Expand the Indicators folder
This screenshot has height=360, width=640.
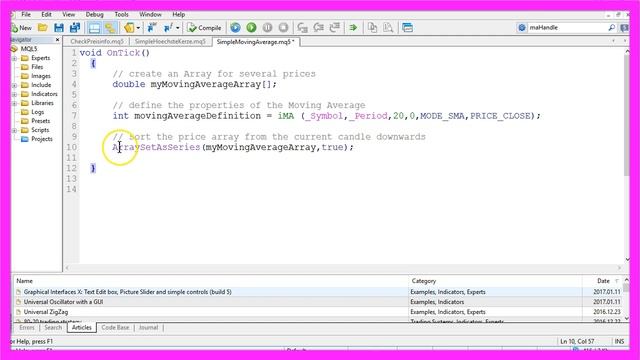[15, 94]
